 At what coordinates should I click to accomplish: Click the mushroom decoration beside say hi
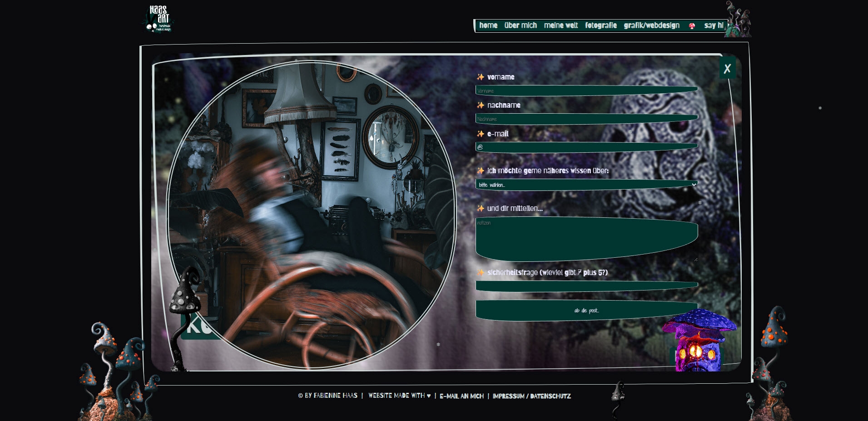[739, 20]
